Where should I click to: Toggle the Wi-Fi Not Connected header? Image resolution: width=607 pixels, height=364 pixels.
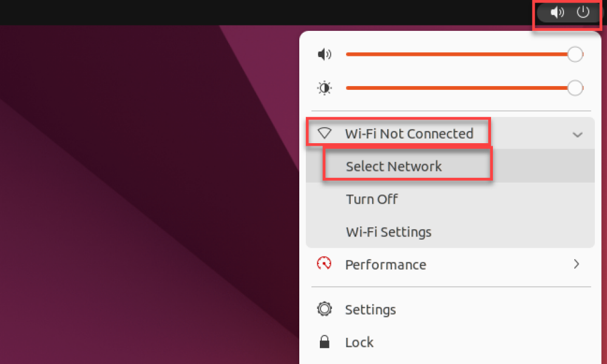coord(450,133)
